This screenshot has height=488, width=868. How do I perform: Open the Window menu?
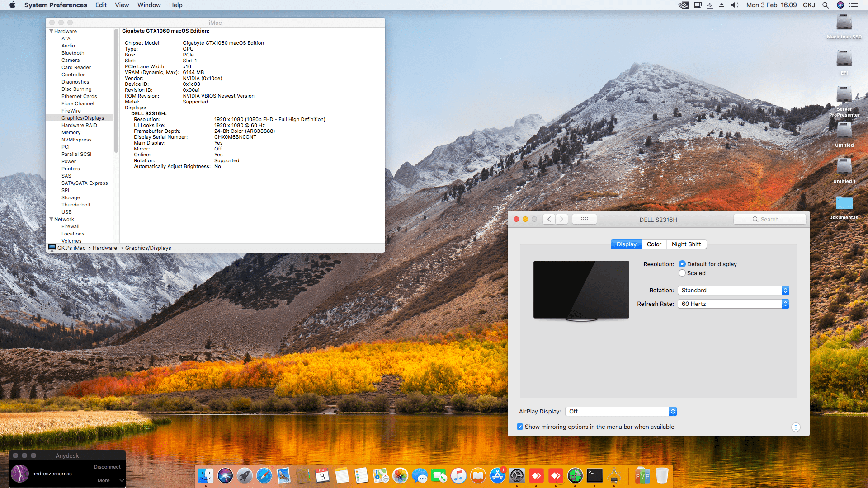[x=149, y=5]
